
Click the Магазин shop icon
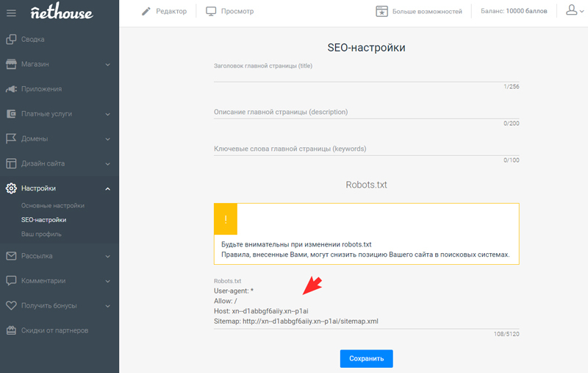coord(11,64)
